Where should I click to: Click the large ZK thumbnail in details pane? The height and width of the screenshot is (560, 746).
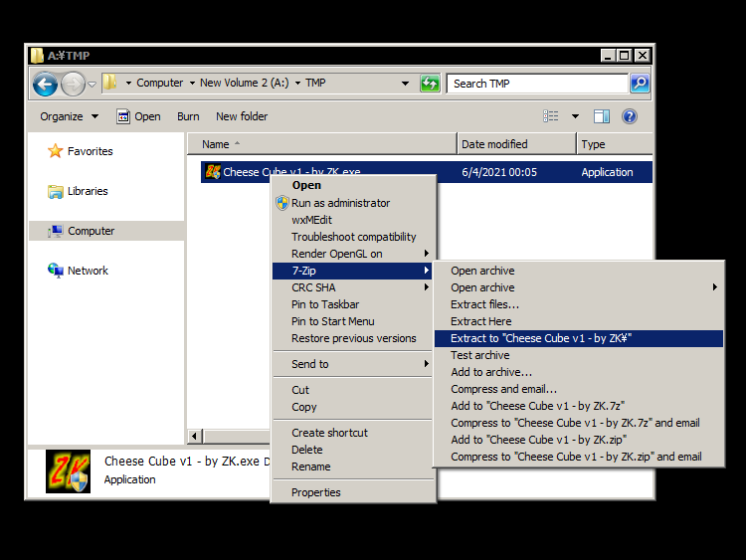68,471
